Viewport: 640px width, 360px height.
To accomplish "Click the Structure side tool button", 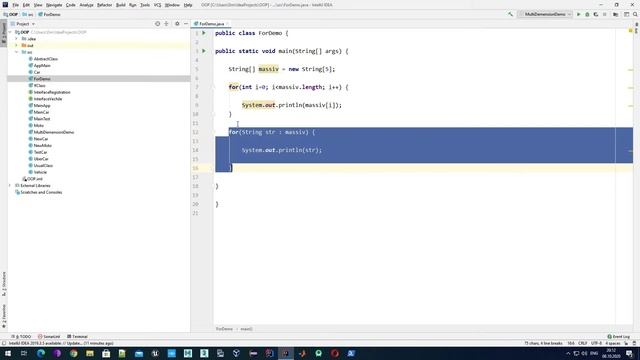I will coord(4,284).
